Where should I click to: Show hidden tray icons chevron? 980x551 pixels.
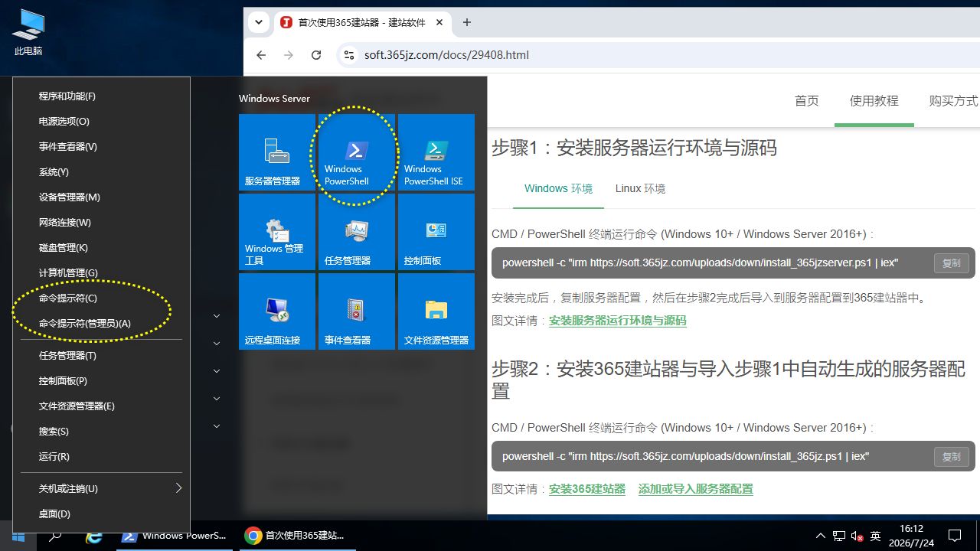pos(821,536)
